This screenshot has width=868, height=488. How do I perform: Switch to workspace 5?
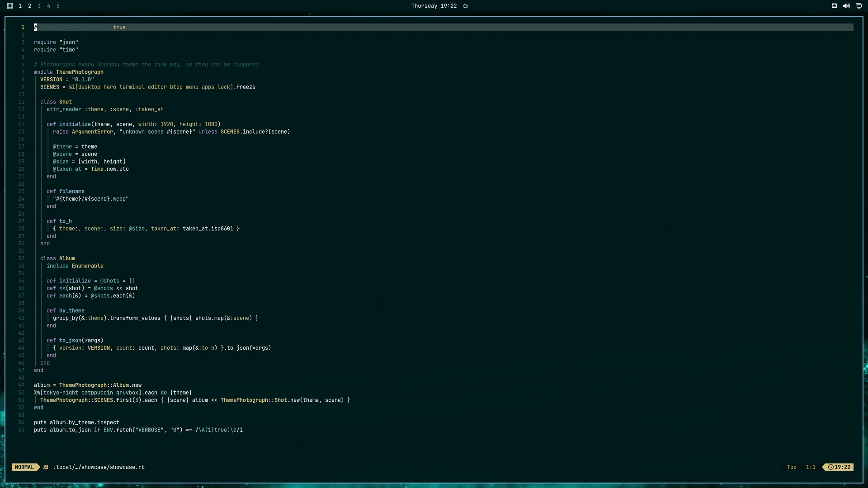(x=58, y=6)
